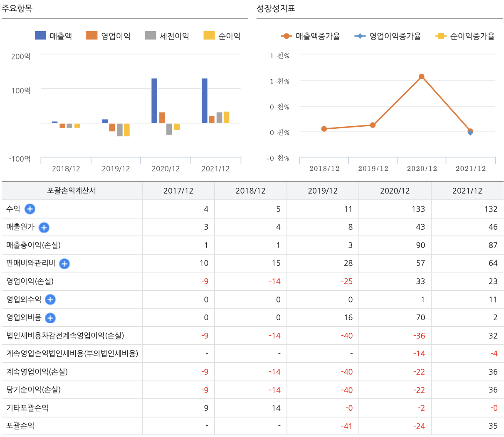Viewport: 504px width, 437px height.
Task: Click the 2020/12 peak point on the growth line
Action: coord(421,76)
